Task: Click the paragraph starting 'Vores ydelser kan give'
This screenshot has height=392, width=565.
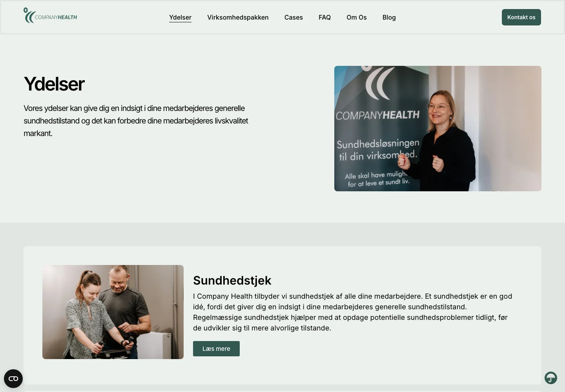Action: point(136,121)
